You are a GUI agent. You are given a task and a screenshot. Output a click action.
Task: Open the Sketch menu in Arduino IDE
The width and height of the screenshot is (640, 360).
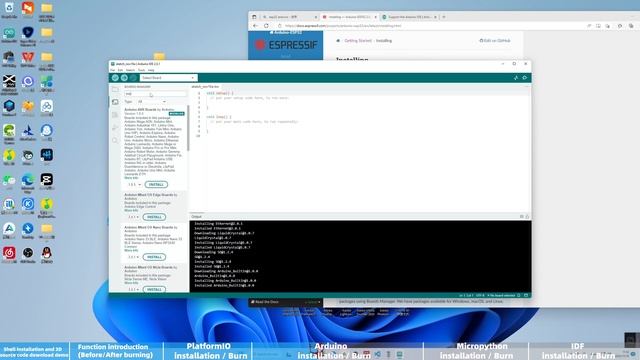[x=130, y=70]
